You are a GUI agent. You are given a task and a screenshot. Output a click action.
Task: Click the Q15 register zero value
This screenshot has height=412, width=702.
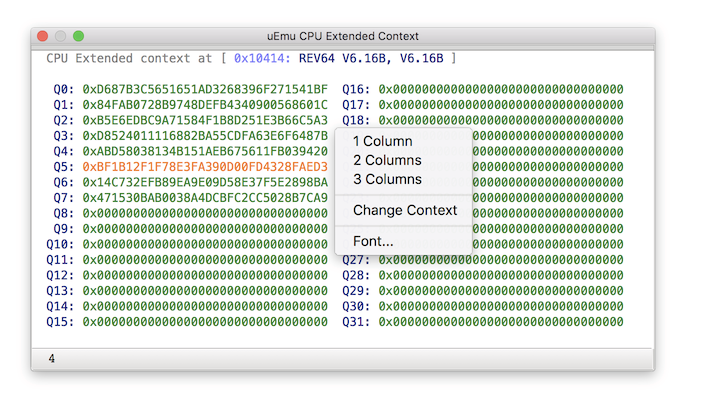tap(205, 322)
